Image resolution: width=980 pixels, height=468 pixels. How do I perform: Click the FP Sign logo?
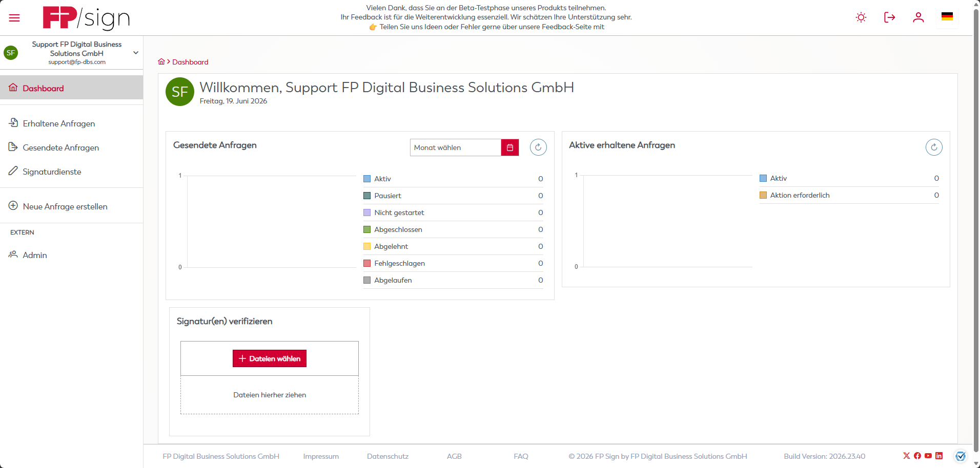point(86,18)
